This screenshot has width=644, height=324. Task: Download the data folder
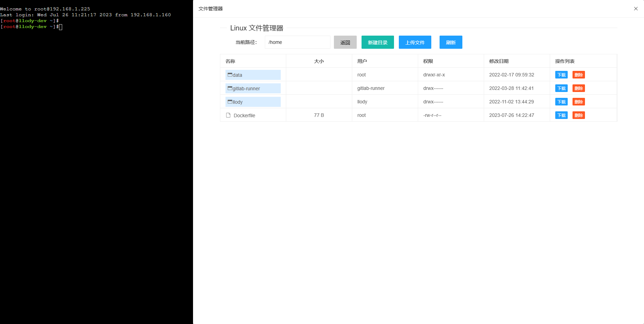561,75
